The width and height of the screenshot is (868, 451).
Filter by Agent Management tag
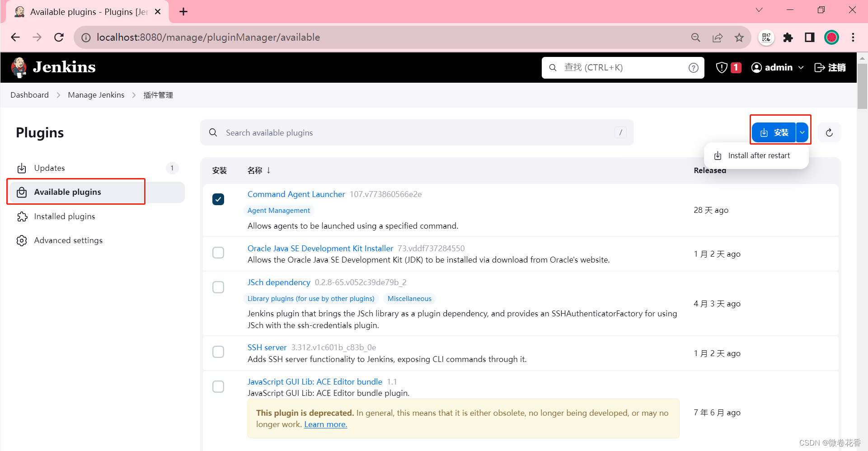pyautogui.click(x=278, y=211)
